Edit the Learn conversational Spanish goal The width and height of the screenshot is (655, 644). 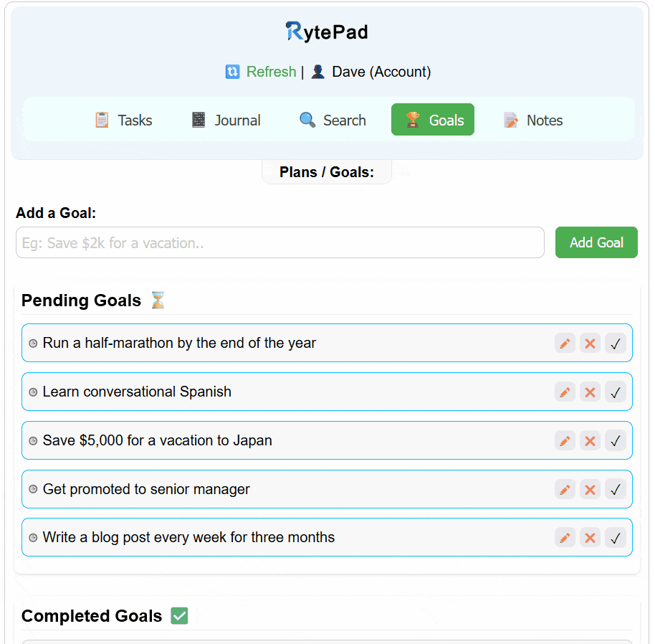[x=565, y=392]
